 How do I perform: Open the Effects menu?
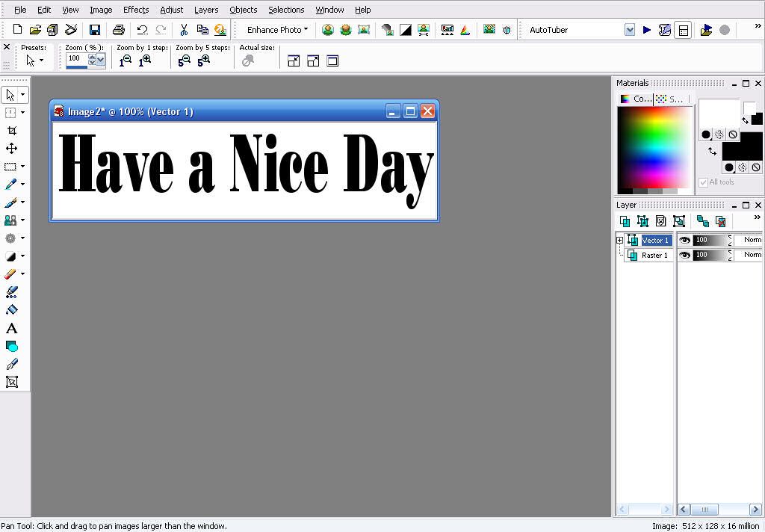coord(136,10)
